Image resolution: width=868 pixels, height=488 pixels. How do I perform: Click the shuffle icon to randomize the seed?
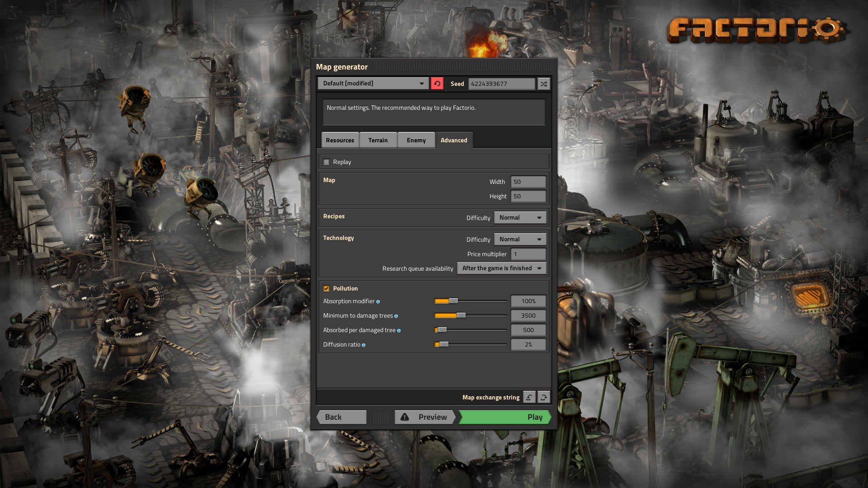(544, 84)
